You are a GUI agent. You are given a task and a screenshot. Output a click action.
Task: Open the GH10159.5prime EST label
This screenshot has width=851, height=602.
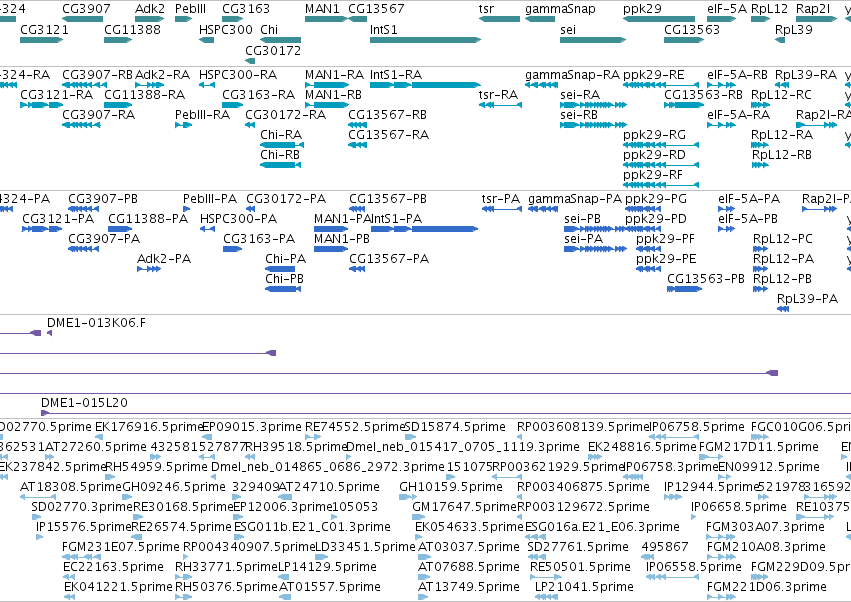[450, 487]
